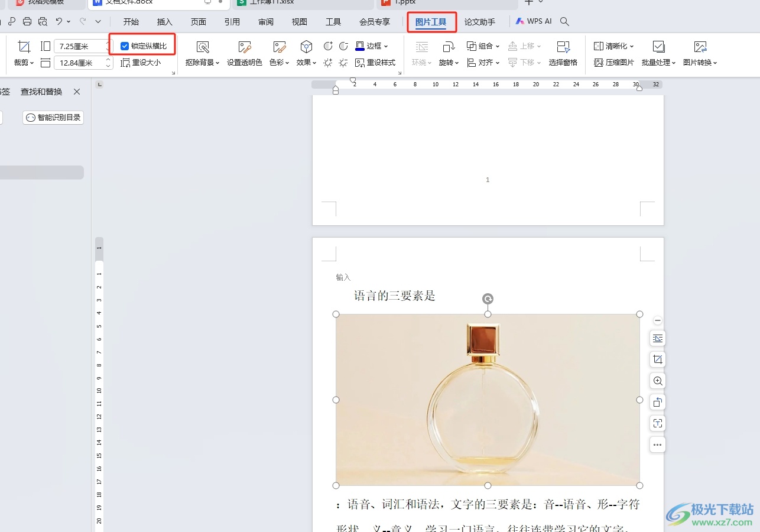Expand the picture style dialog launcher arrow
Screen dimensions: 760x532
click(x=400, y=73)
